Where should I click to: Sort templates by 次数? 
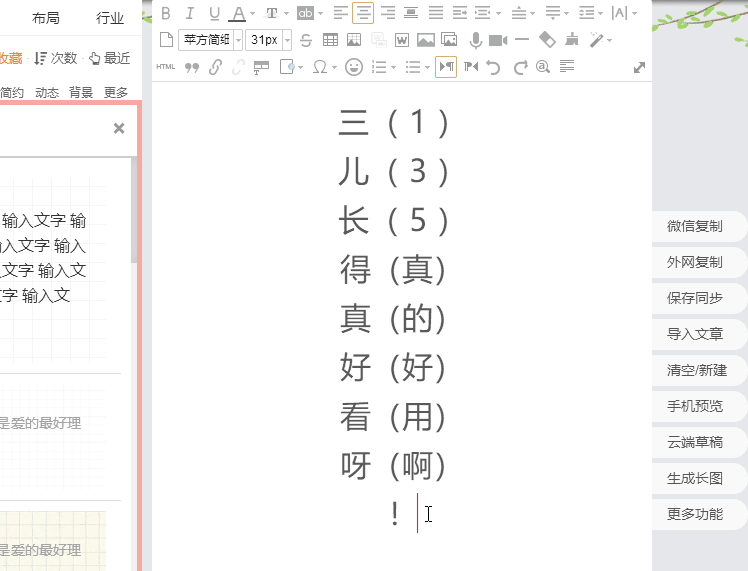(x=56, y=58)
